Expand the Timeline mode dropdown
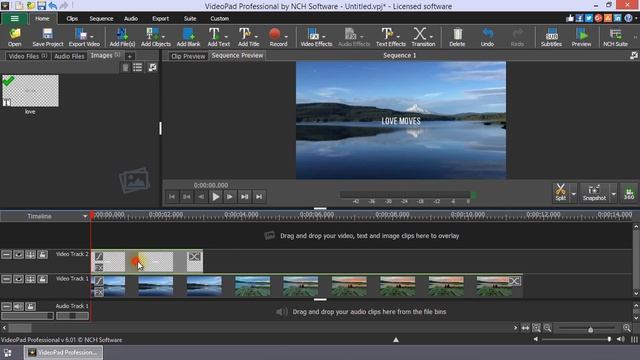640x360 pixels. [85, 216]
